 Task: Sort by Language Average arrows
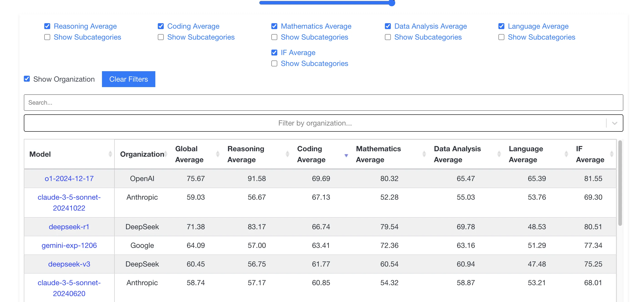click(x=566, y=154)
